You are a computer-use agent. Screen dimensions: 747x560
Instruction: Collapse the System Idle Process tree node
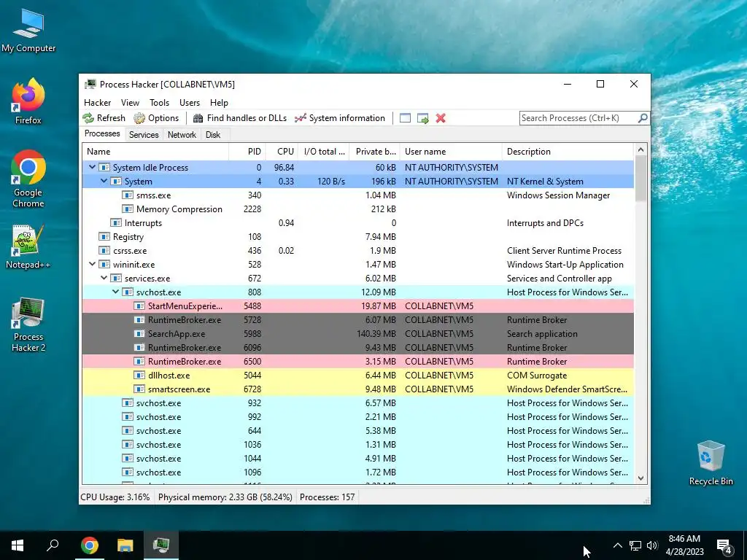[92, 167]
